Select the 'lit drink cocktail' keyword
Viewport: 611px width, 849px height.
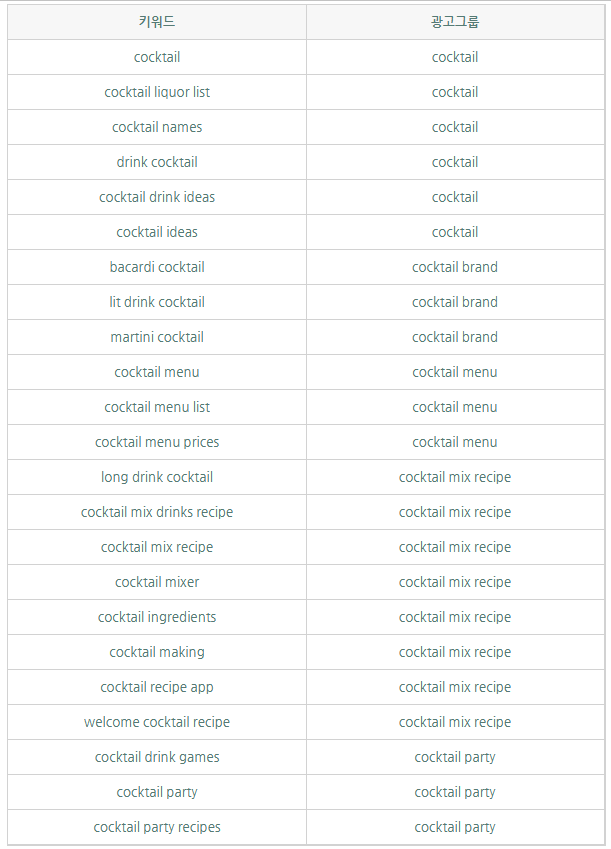click(x=157, y=302)
